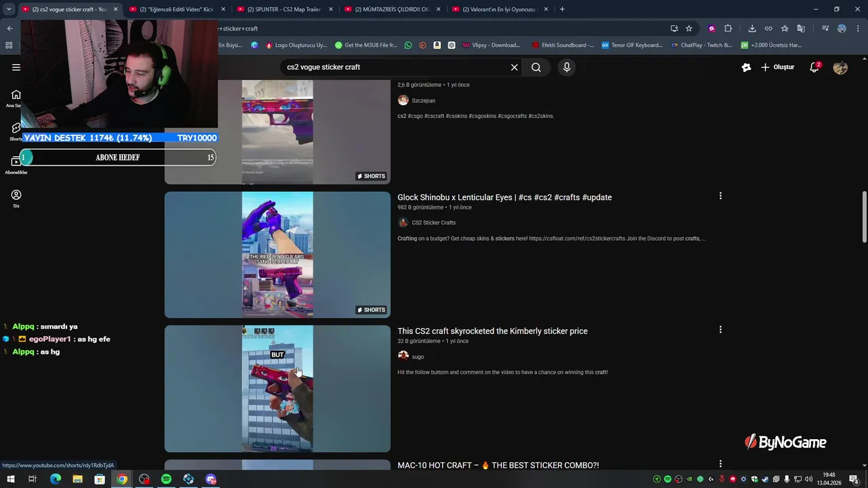
Task: Open Microsoft Edge from taskbar
Action: coord(56,479)
